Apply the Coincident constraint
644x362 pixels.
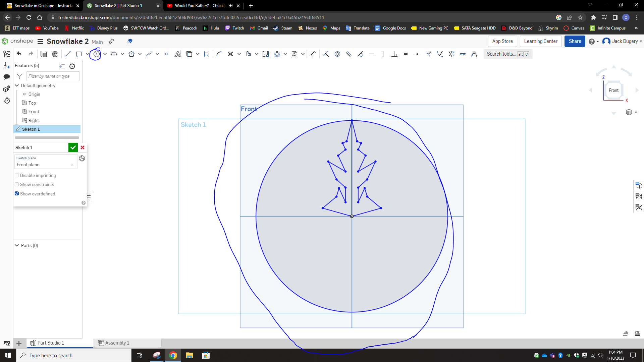coord(326,54)
